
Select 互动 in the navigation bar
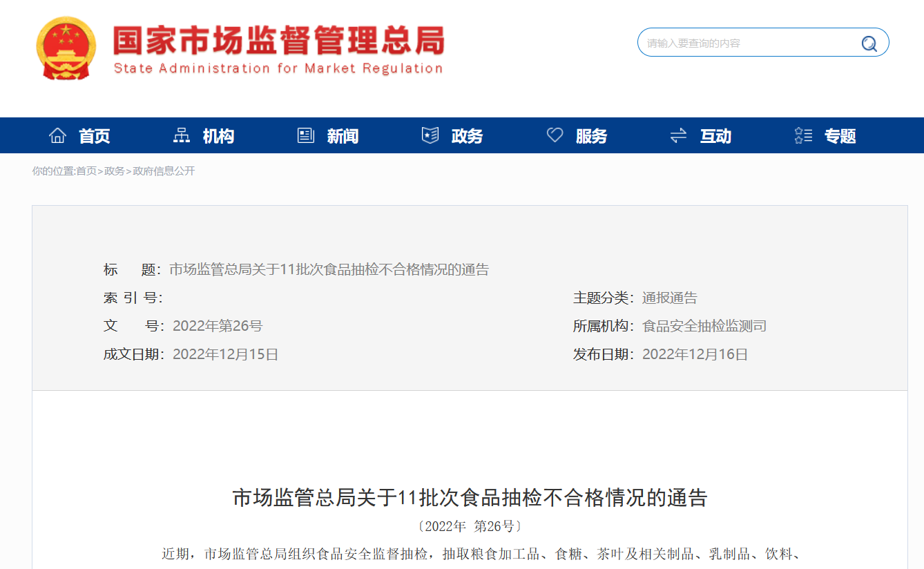715,136
